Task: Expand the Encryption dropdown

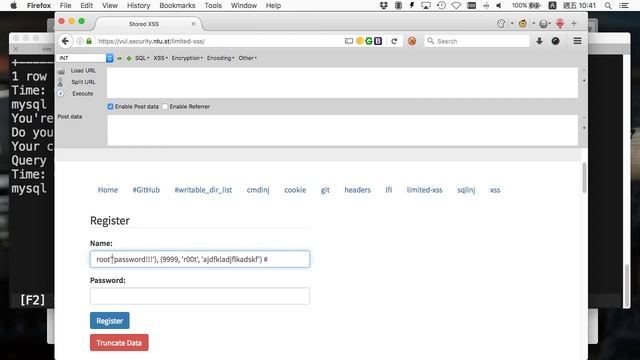Action: tap(187, 58)
